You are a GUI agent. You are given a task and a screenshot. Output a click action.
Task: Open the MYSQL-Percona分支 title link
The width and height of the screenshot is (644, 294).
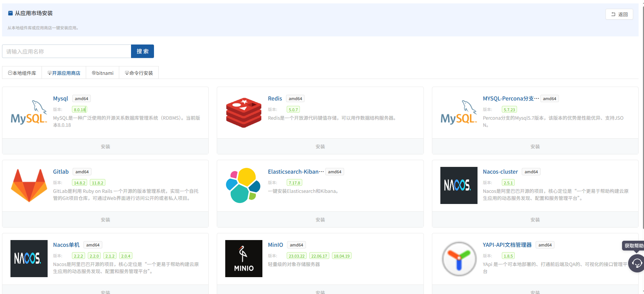511,98
